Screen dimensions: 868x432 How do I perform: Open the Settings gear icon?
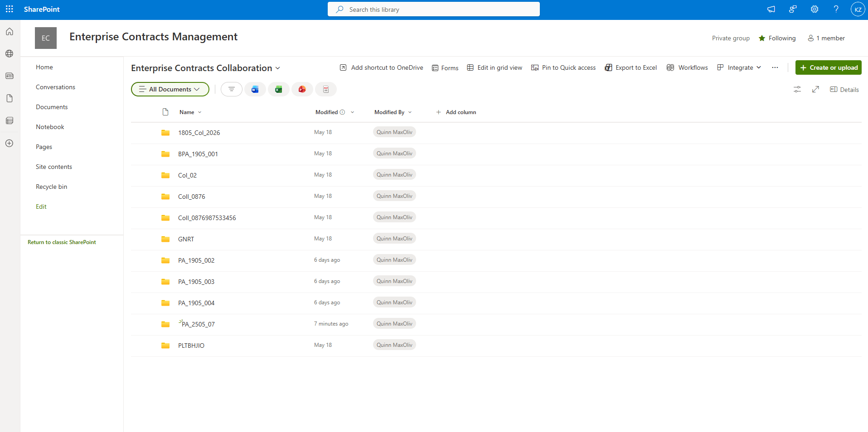(x=815, y=9)
